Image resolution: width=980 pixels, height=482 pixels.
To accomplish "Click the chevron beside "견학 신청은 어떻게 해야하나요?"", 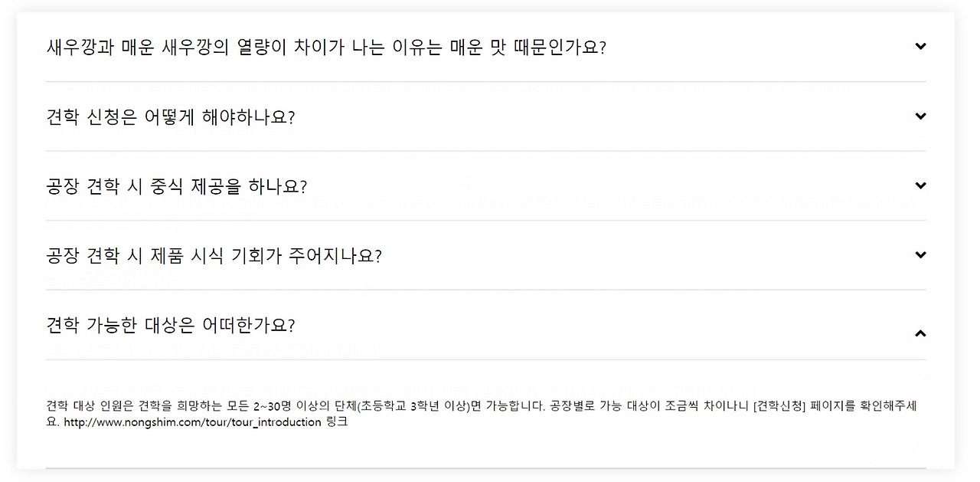I will coord(920,116).
